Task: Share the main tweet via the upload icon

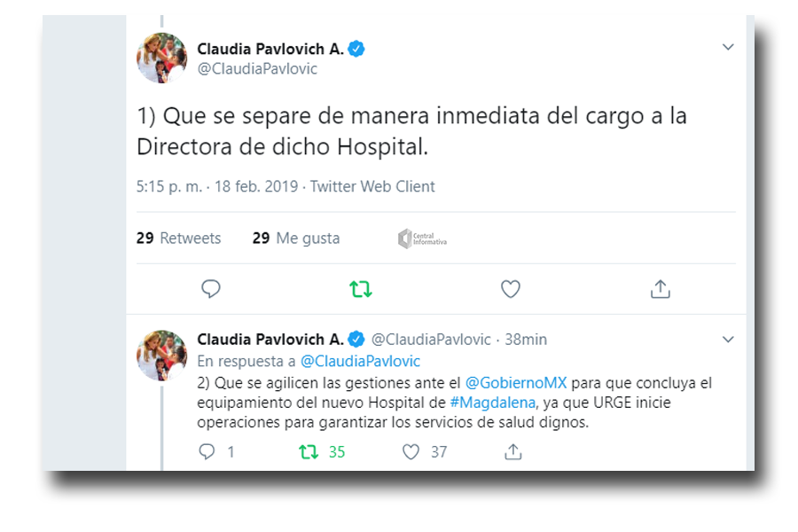Action: click(x=660, y=289)
